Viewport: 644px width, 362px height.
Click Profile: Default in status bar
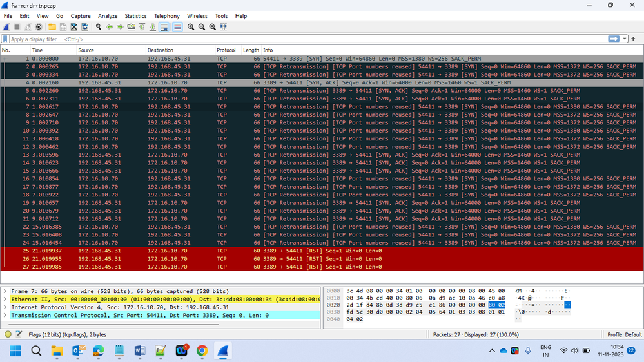point(624,334)
